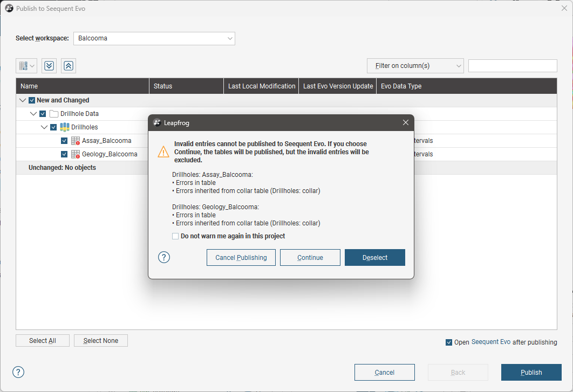
Task: Toggle Open Seequent Evo after publishing checkbox
Action: 449,342
